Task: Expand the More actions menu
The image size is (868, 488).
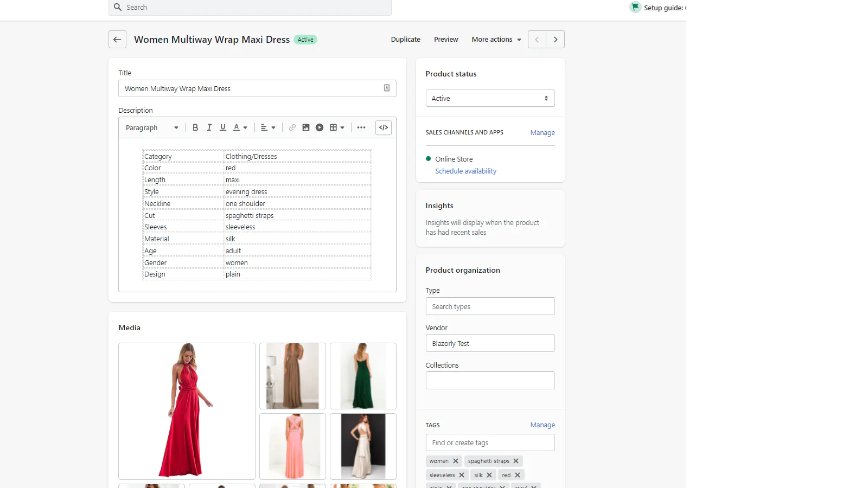Action: [496, 40]
